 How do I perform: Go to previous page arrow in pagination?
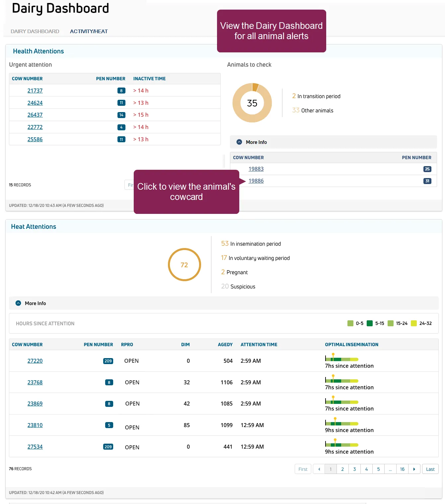pyautogui.click(x=319, y=469)
